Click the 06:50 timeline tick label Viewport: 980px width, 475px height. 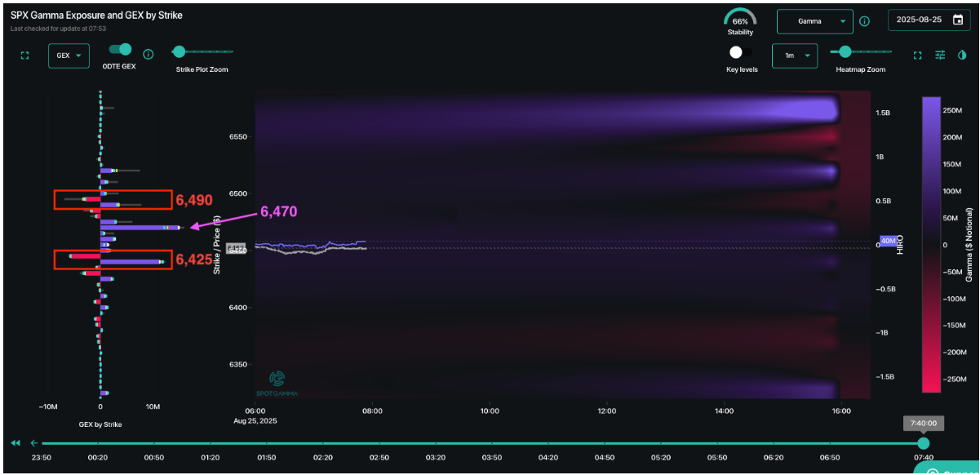830,459
